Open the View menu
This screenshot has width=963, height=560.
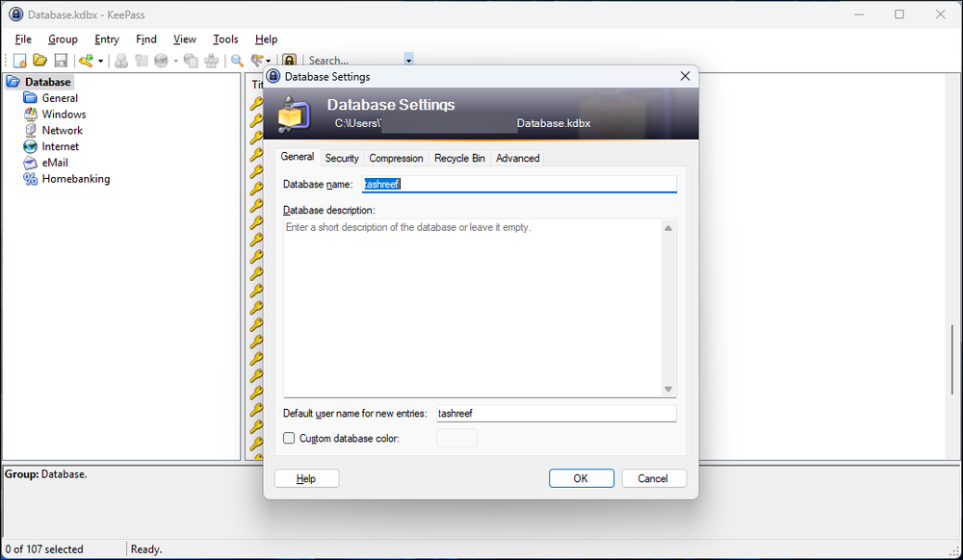184,39
